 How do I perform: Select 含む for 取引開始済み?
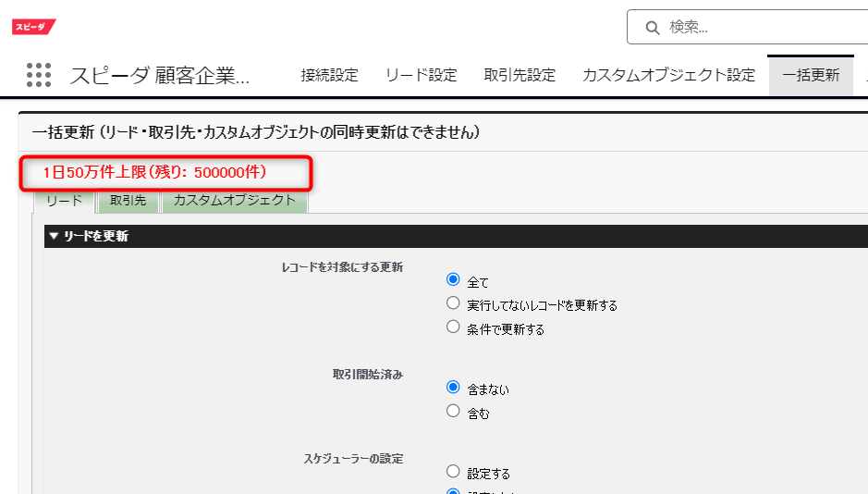click(453, 412)
